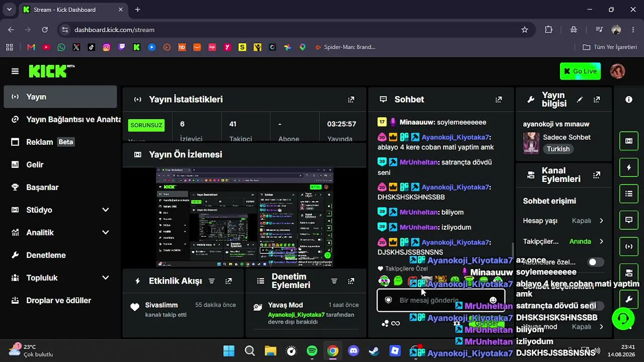Open Discord from the taskbar

point(354,351)
